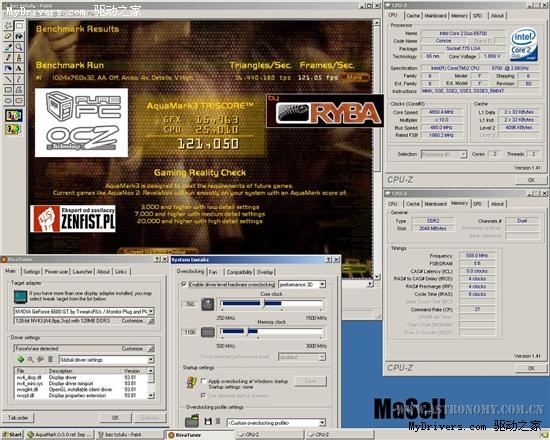This screenshot has width=550, height=440.
Task: Choose the Magnifier tool in Paint
Action: tap(19, 47)
